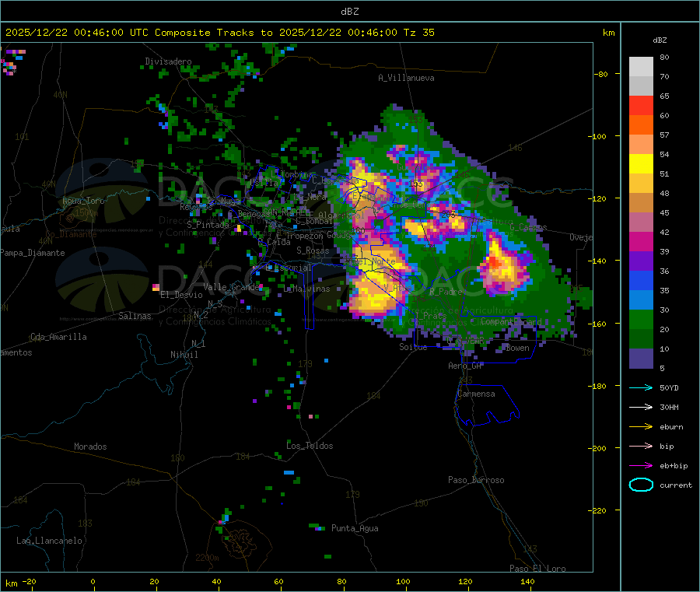Click the Paso_El_Loro map label
Viewport: 700px width, 592px height.
(538, 569)
